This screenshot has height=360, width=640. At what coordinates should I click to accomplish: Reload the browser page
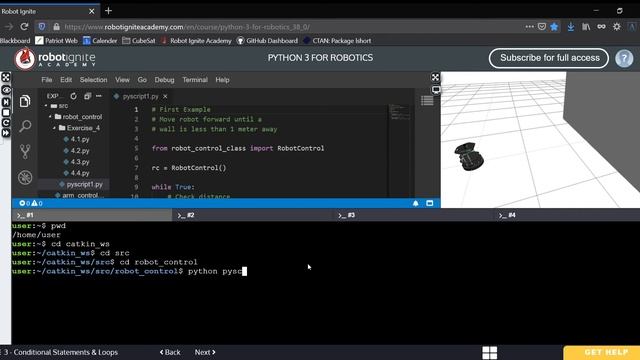(24, 27)
